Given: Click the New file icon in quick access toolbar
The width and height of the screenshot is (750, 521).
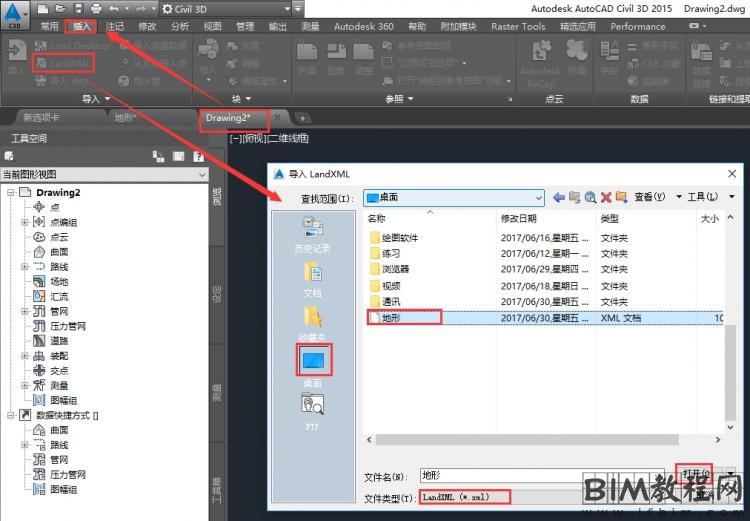Looking at the screenshot, I should click(x=43, y=8).
